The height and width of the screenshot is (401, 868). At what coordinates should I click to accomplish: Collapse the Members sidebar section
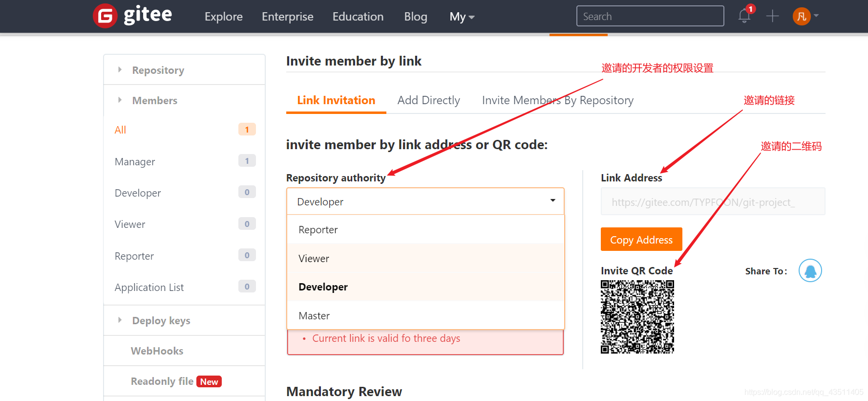tap(184, 100)
